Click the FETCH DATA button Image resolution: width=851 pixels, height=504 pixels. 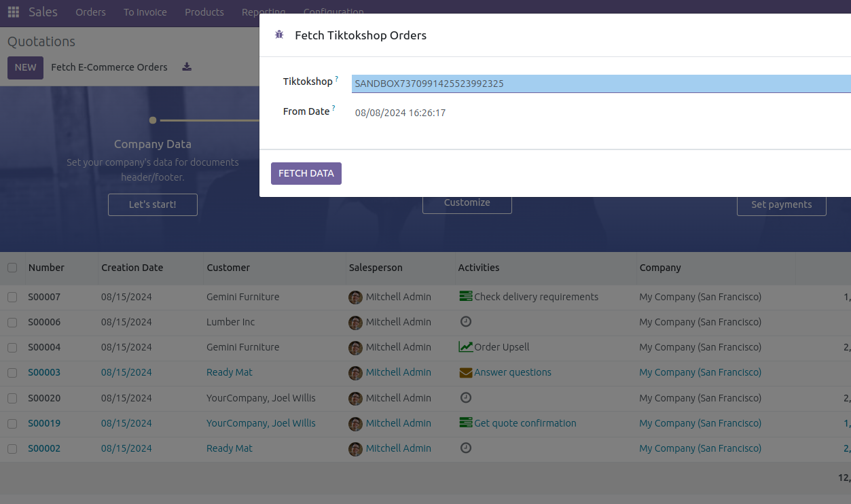(x=306, y=173)
